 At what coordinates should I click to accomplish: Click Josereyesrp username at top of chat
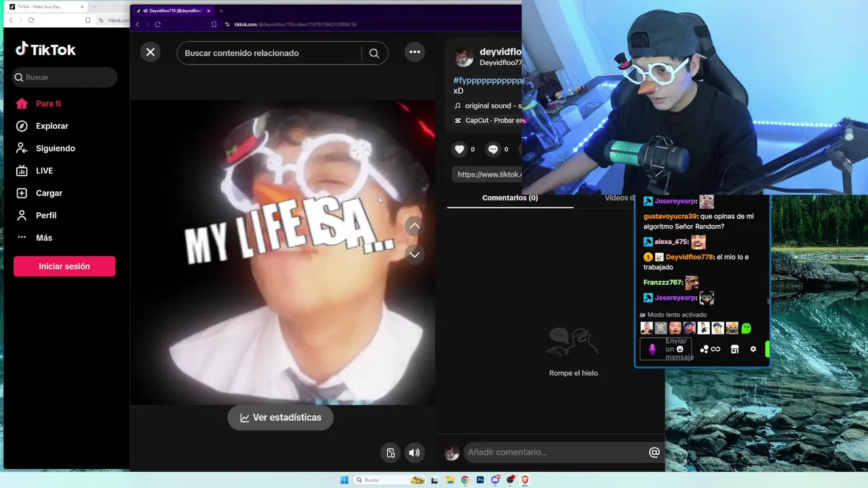coord(675,201)
